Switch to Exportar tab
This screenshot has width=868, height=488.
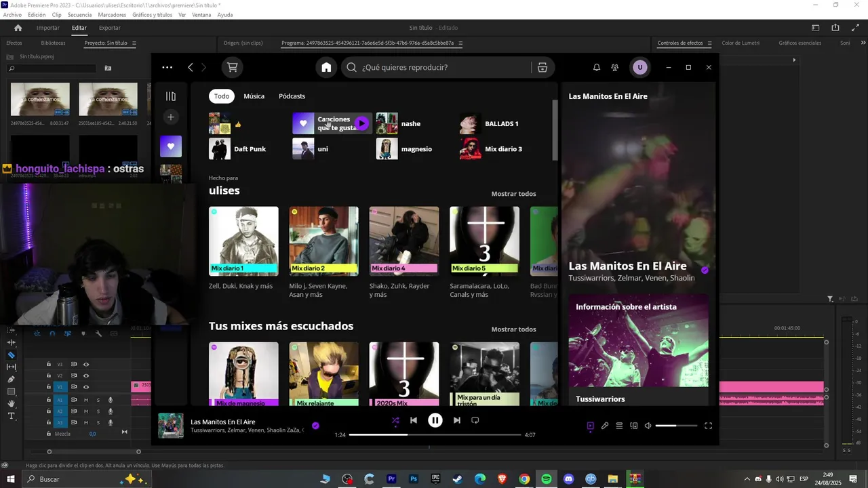point(110,28)
